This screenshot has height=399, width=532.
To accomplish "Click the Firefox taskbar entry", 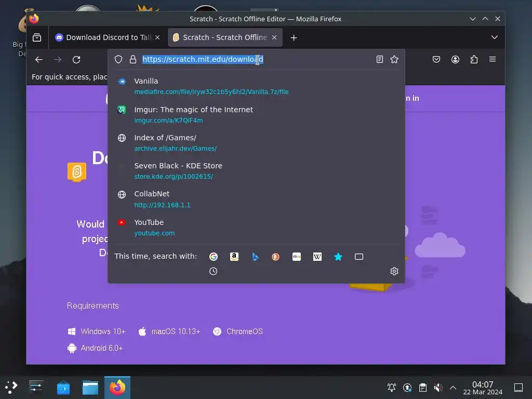I will 117,388.
